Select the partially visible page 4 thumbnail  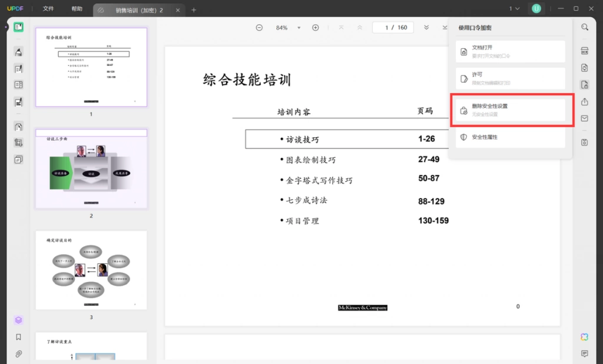91,346
